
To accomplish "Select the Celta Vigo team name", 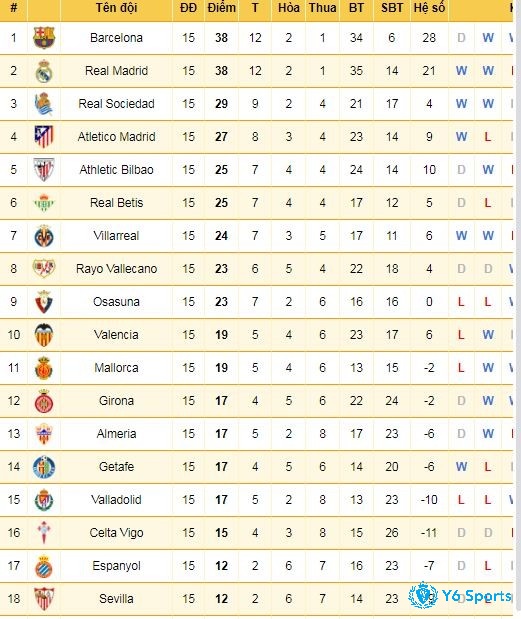I will pos(116,533).
